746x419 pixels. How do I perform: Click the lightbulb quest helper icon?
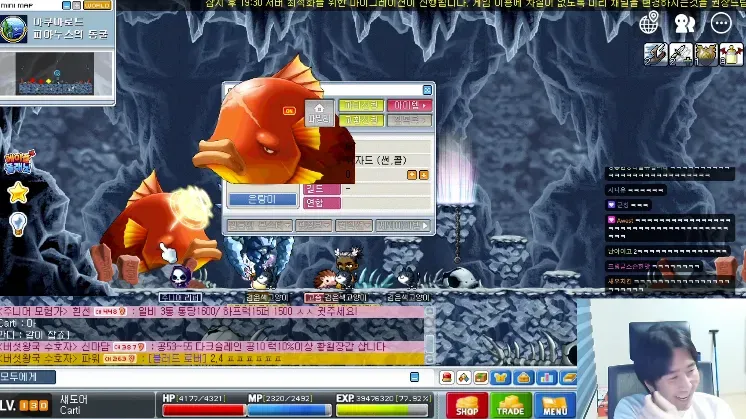coord(18,224)
